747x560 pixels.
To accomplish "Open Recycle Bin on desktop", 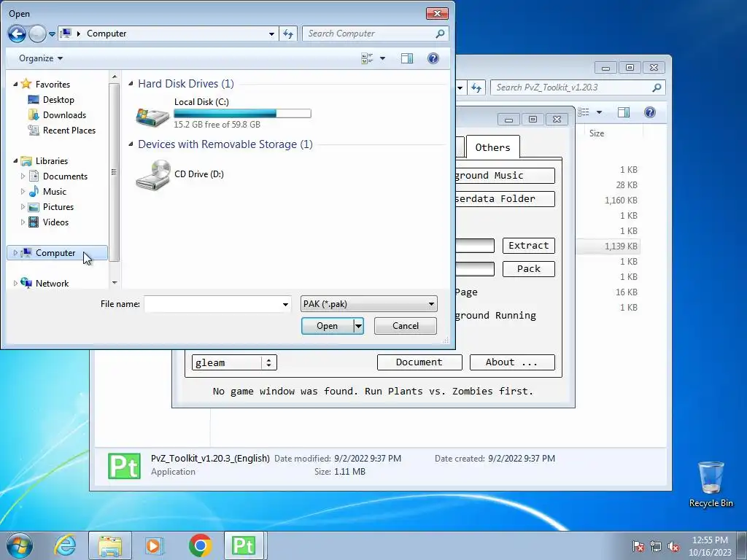I will click(711, 484).
